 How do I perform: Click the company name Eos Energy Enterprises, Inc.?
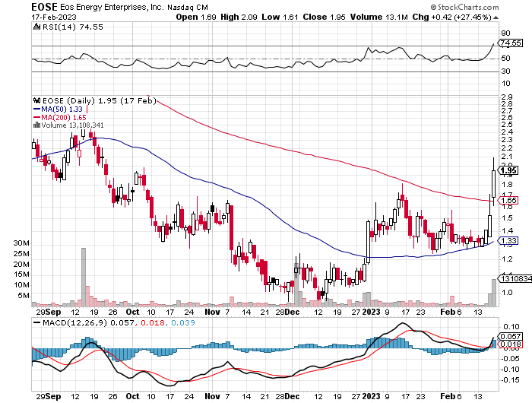point(112,7)
